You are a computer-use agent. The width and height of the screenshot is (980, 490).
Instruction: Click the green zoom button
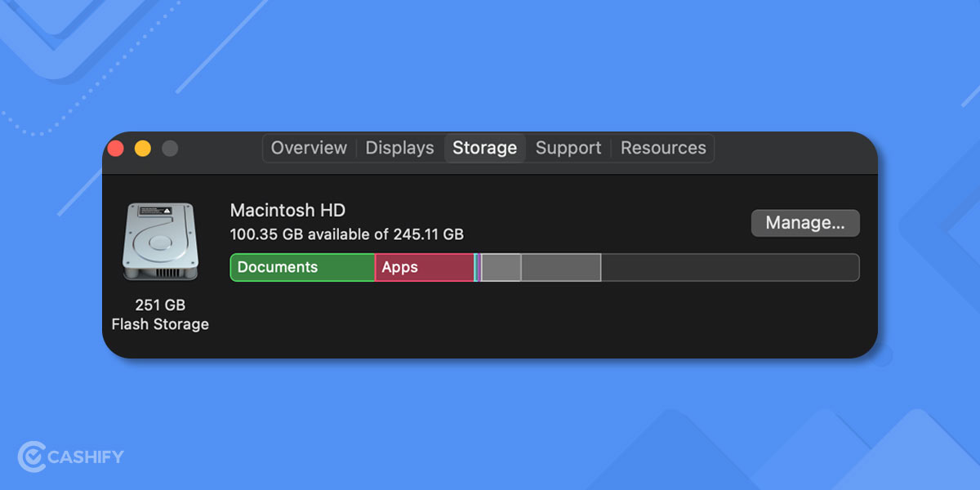pos(169,148)
